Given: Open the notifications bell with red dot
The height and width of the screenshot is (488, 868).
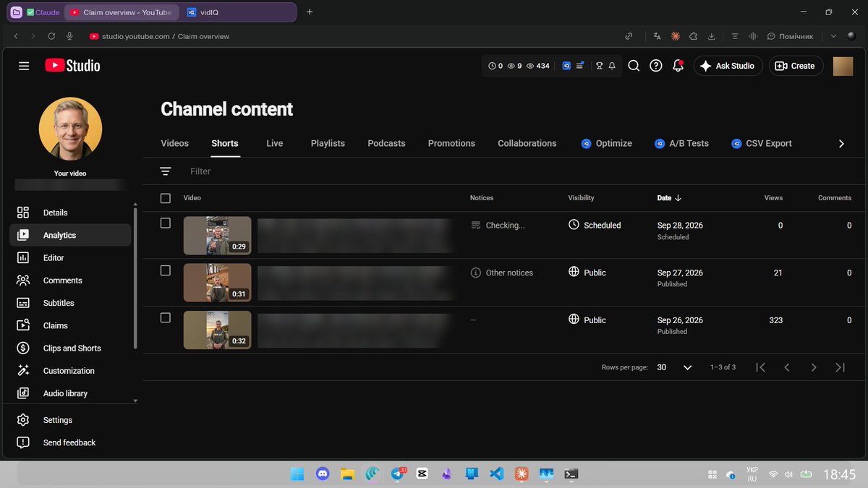Looking at the screenshot, I should tap(678, 66).
